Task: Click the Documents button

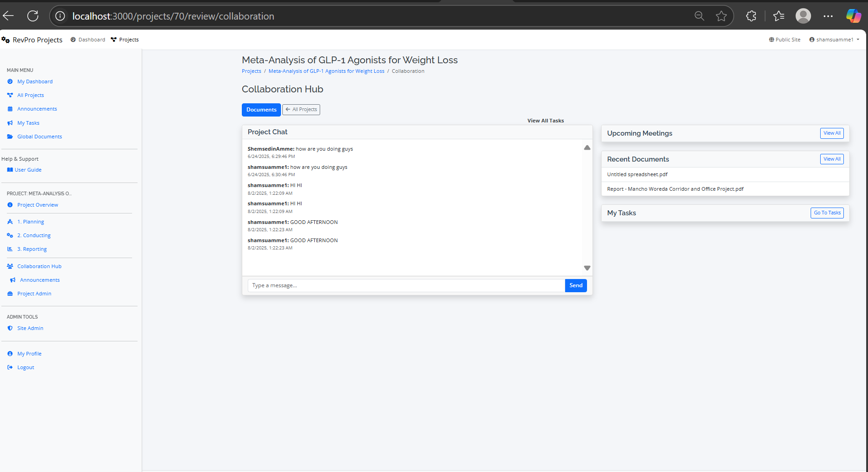Action: 261,110
